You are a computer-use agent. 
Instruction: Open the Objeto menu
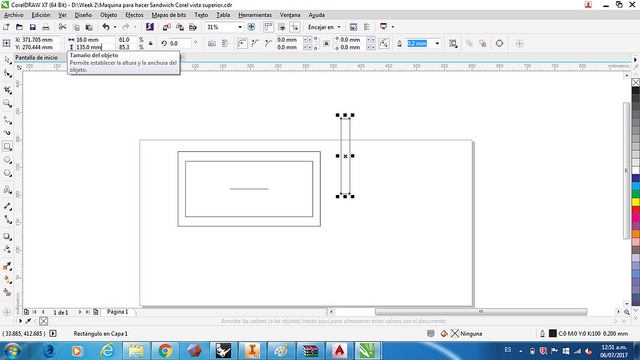[x=109, y=15]
